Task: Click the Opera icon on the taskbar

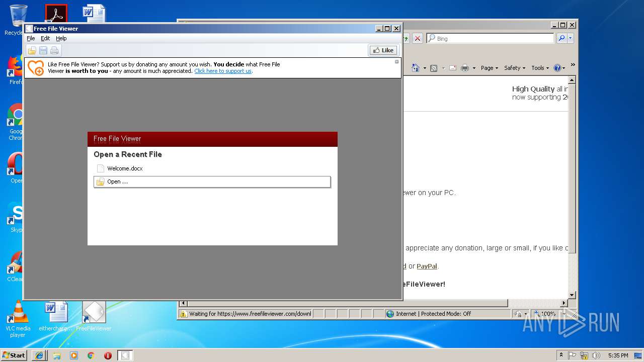Action: coord(108,355)
